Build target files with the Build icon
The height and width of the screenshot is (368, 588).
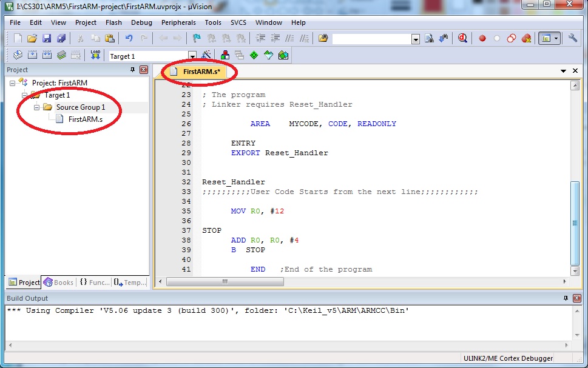pos(32,55)
